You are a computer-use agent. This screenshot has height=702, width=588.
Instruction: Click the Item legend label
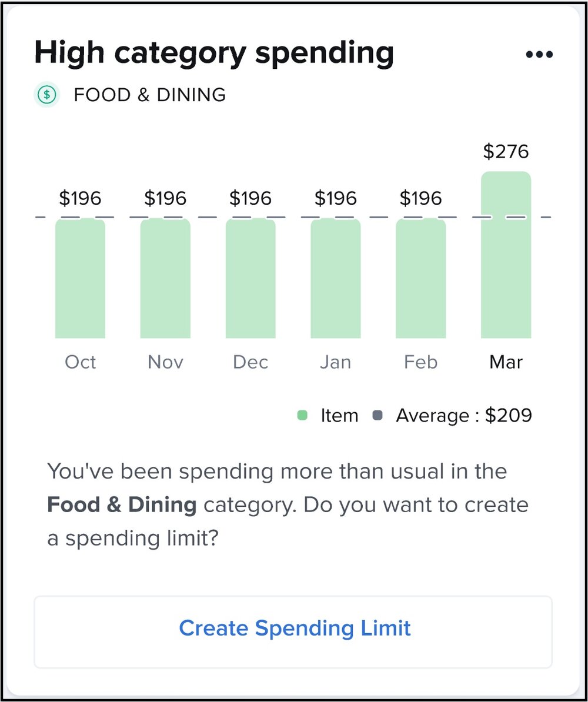pos(339,416)
